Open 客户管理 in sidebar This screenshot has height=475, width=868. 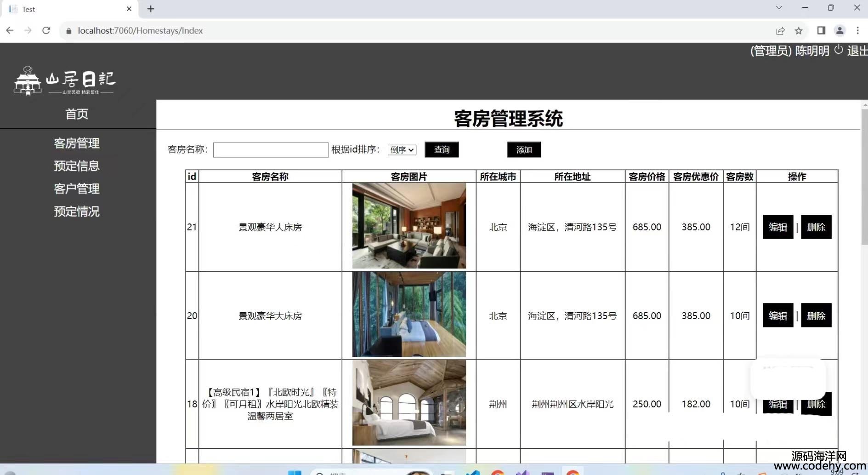coord(77,189)
